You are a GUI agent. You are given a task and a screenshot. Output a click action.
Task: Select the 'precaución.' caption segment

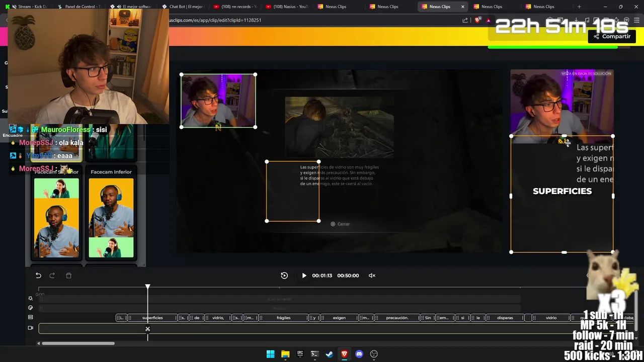tap(397, 318)
